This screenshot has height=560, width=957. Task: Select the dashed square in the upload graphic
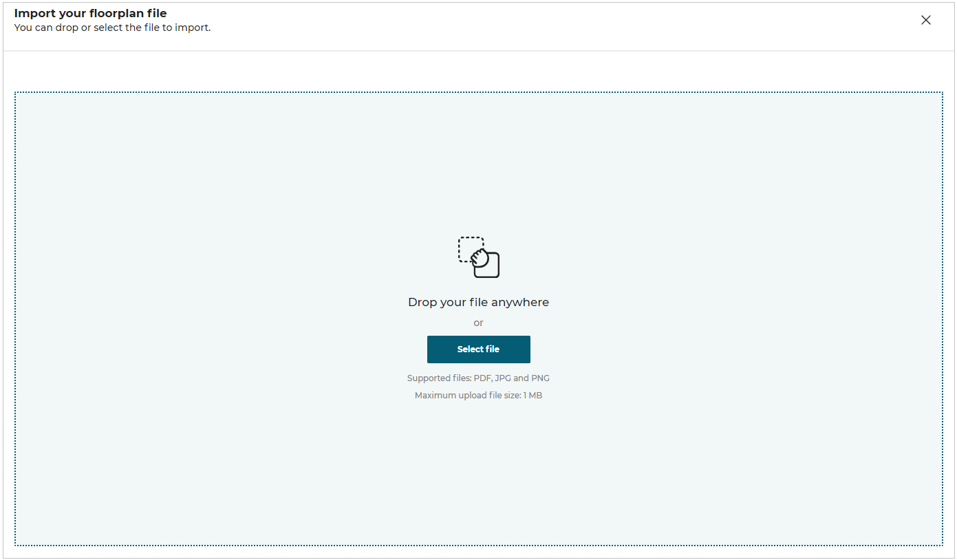pos(470,249)
